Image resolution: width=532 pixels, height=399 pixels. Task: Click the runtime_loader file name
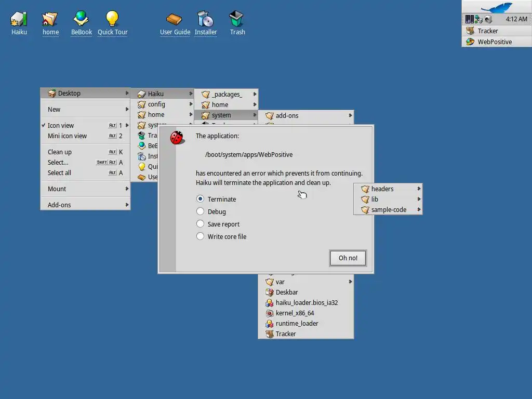(297, 324)
